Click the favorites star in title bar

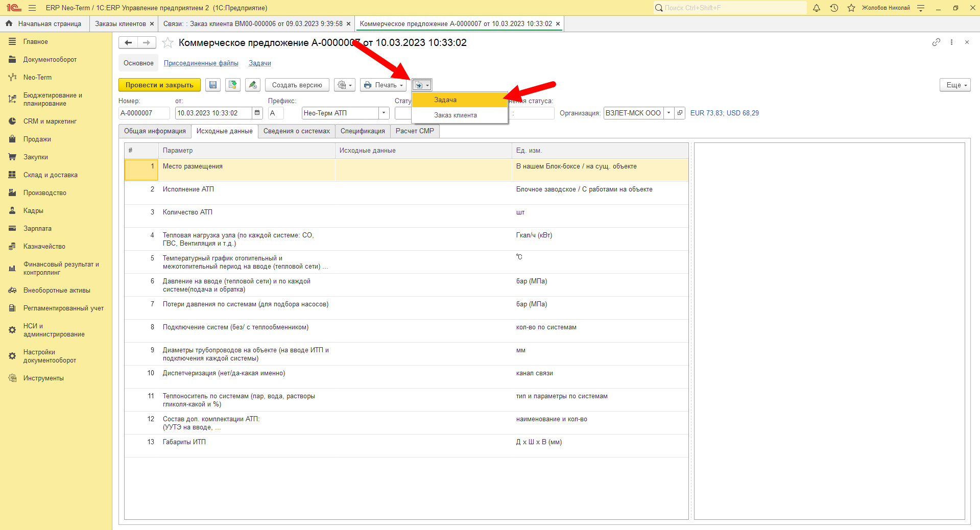pyautogui.click(x=851, y=8)
